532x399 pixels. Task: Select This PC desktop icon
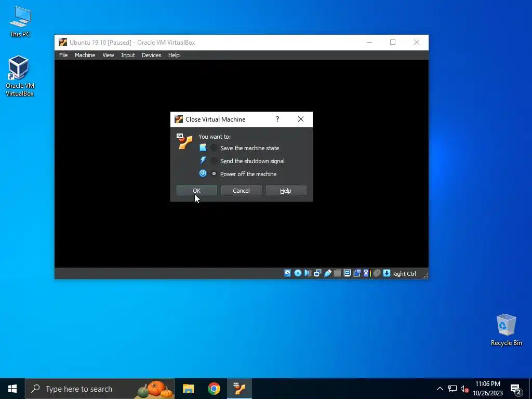[20, 21]
